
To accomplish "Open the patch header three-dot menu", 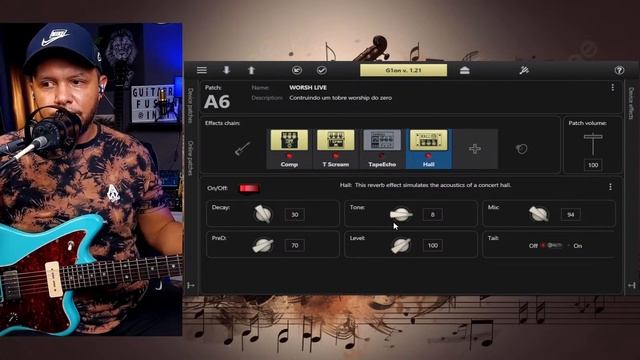I will point(612,87).
